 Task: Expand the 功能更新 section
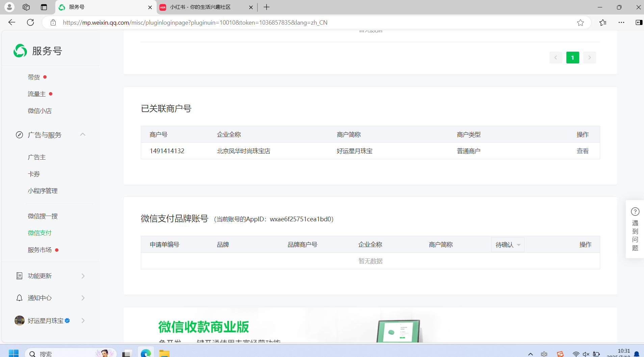(51, 276)
